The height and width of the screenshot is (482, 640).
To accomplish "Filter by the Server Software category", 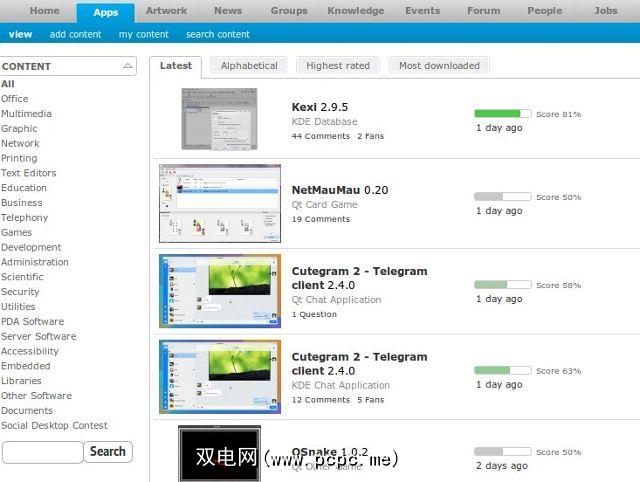I will (x=39, y=336).
